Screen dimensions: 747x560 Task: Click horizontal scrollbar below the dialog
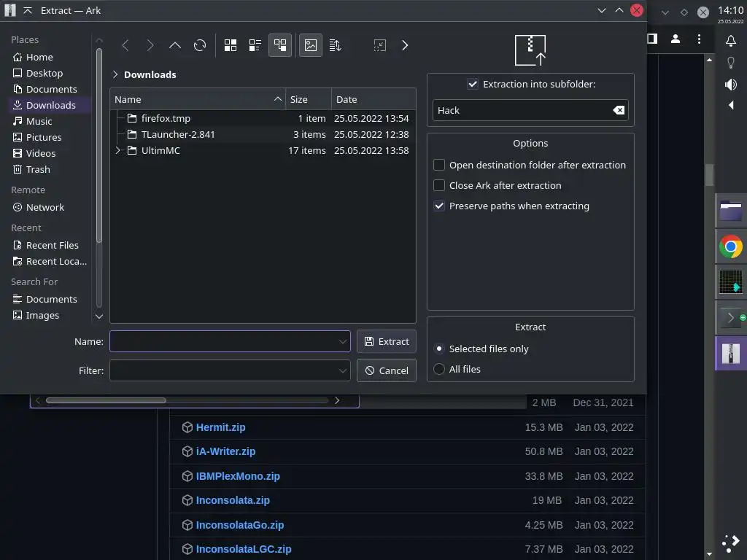(x=106, y=400)
